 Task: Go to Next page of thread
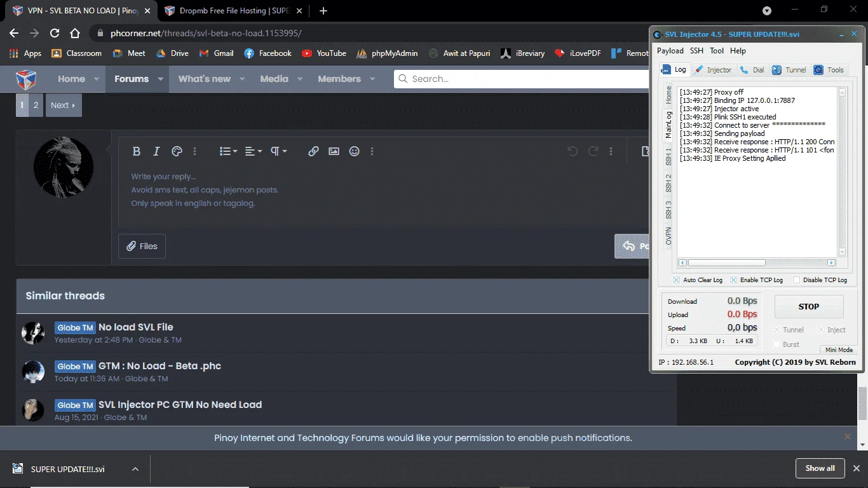pyautogui.click(x=64, y=105)
